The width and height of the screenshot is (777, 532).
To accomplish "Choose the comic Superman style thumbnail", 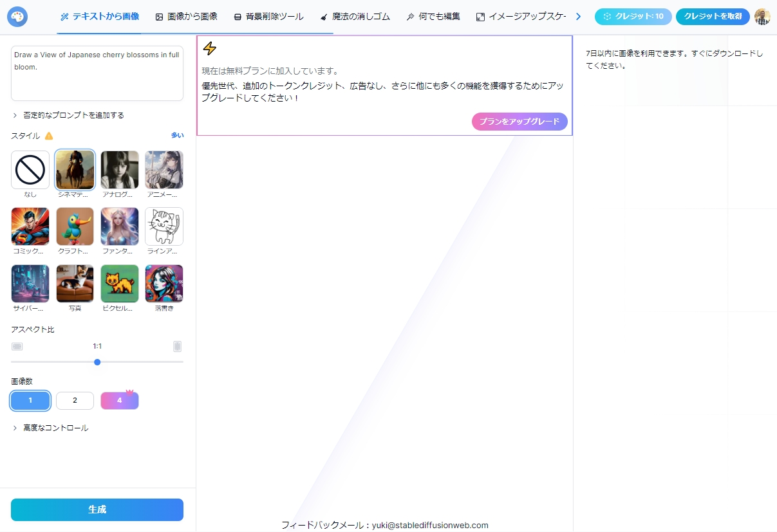I will coord(30,226).
